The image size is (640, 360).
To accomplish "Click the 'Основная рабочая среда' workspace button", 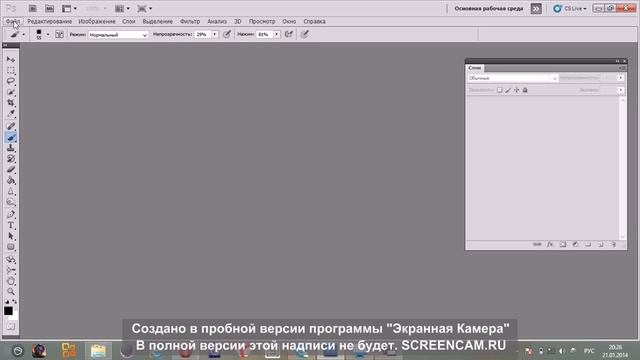I will [489, 8].
